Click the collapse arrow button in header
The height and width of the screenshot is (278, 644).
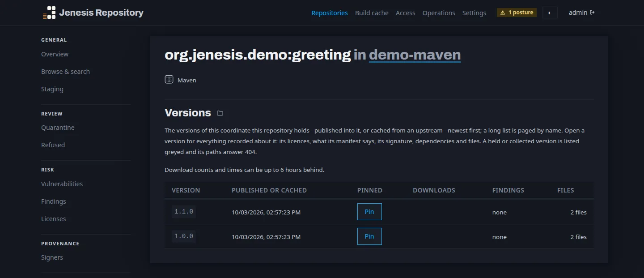tap(550, 13)
